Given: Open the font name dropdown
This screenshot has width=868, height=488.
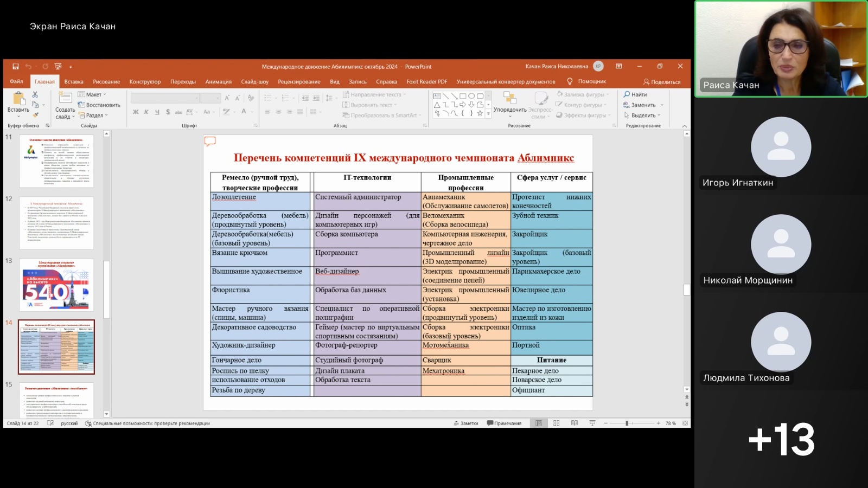Looking at the screenshot, I should click(x=196, y=98).
